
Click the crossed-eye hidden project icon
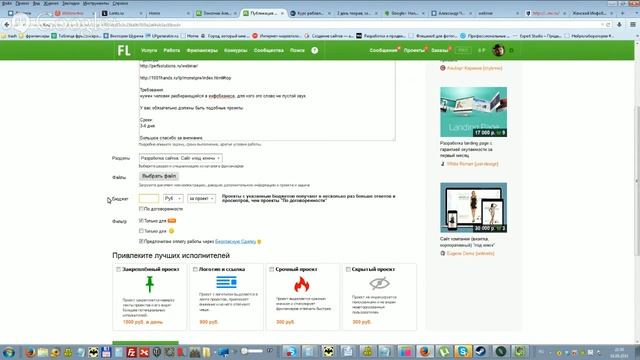pyautogui.click(x=379, y=283)
